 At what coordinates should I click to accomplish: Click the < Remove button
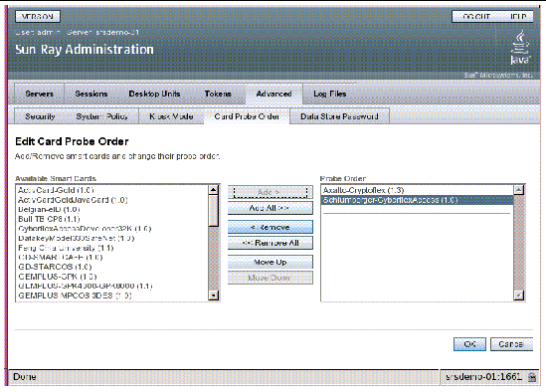point(271,227)
